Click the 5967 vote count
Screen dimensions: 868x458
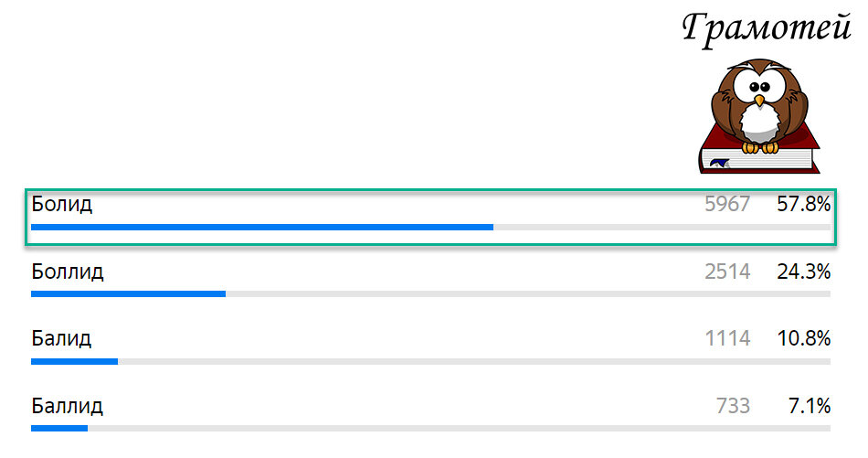[x=727, y=205]
